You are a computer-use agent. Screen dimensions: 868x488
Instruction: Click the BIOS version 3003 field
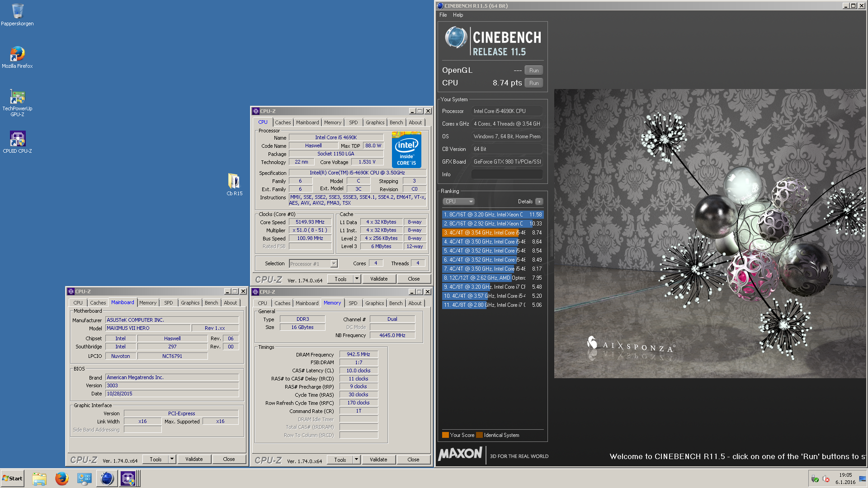coord(172,386)
